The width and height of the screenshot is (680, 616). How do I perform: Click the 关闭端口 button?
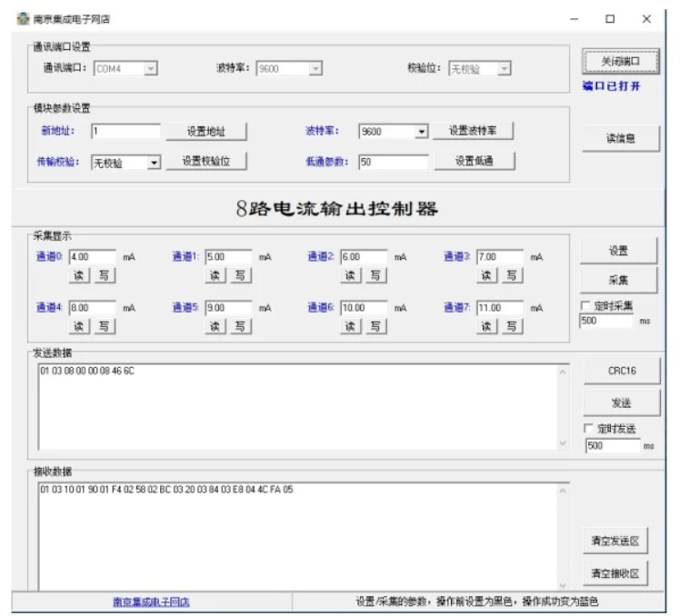pos(621,61)
